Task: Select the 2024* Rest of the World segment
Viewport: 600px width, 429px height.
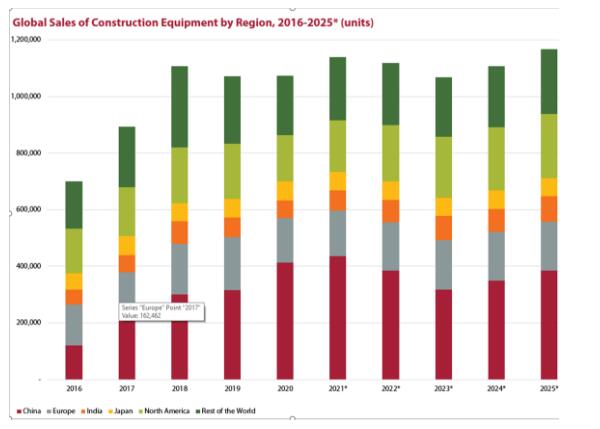Action: [496, 97]
